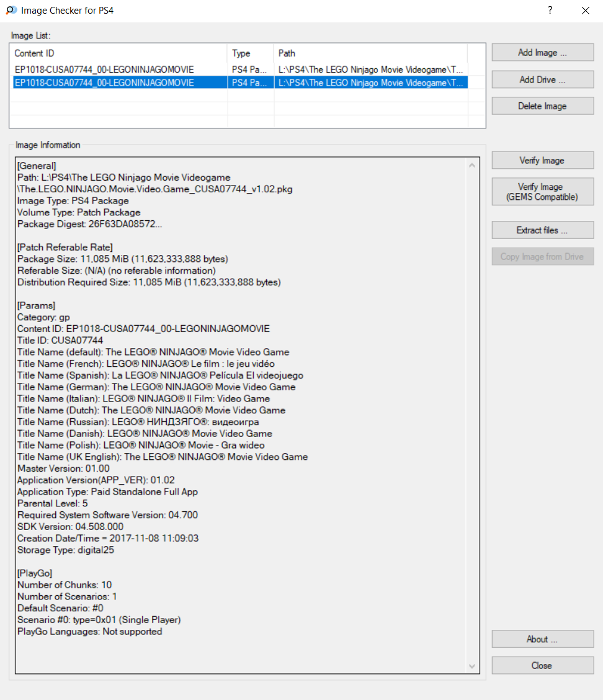Click the Title Name (Italian) line

click(x=143, y=398)
